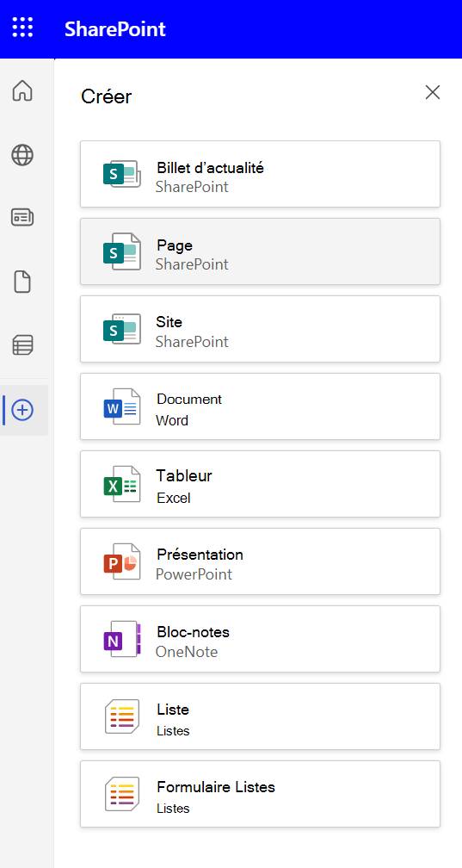
Task: Create a new SharePoint Site
Action: point(260,329)
